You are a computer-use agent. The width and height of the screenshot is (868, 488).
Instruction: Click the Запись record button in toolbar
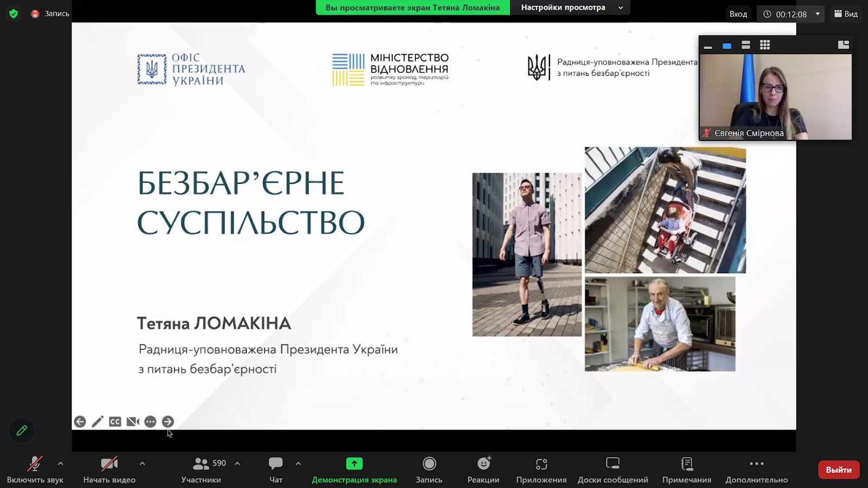429,470
